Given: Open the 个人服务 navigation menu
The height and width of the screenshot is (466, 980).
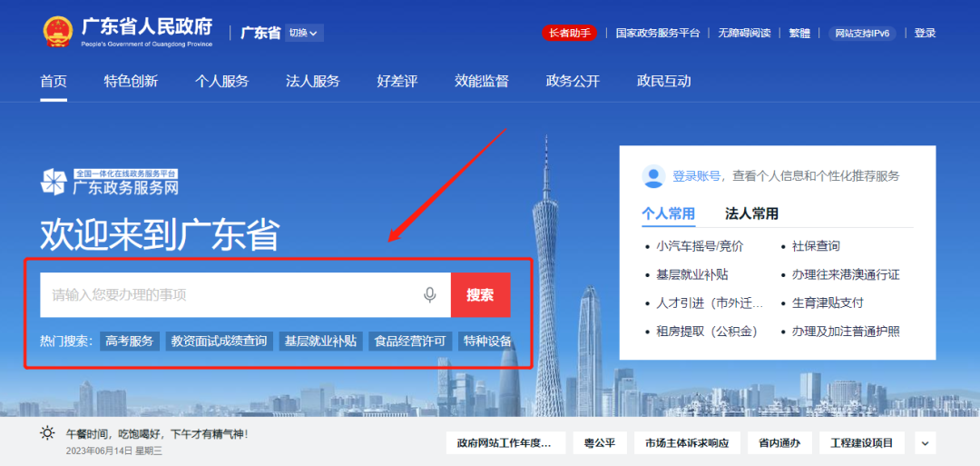Looking at the screenshot, I should pyautogui.click(x=222, y=82).
